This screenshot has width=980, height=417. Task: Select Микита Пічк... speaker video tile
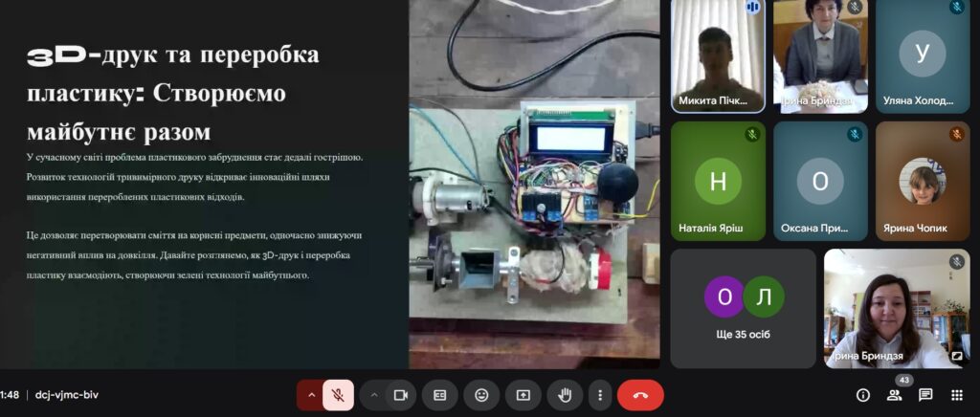click(718, 57)
